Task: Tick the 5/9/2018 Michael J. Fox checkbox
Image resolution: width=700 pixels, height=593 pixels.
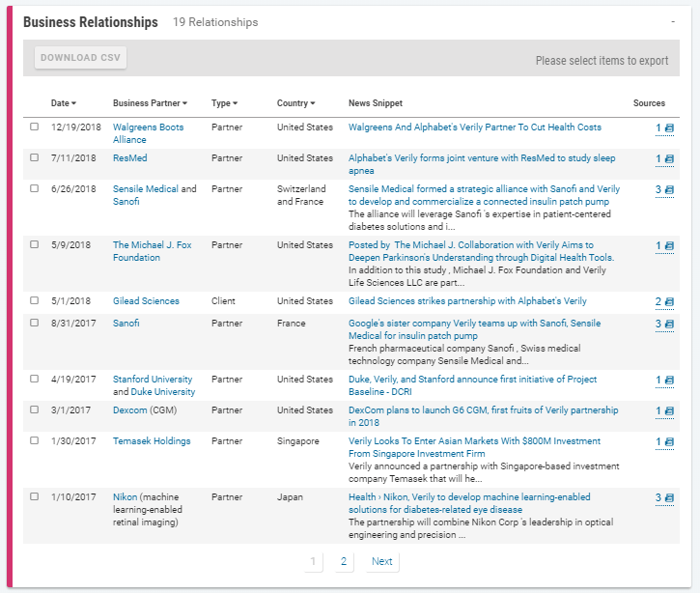Action: click(x=35, y=244)
